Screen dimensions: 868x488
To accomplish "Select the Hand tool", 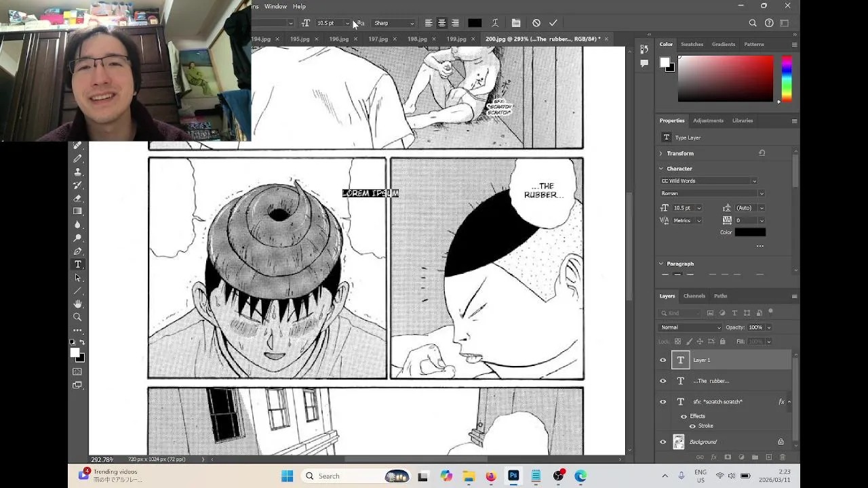I will click(x=77, y=304).
